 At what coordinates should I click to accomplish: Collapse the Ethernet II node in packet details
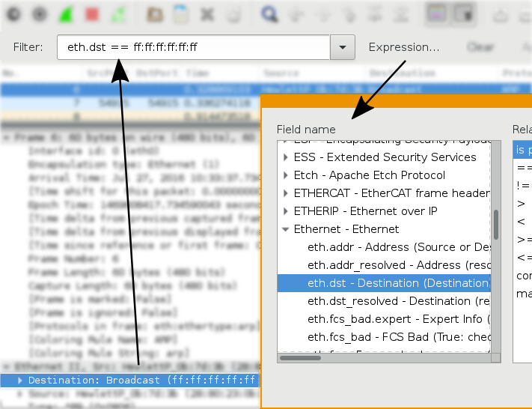[x=6, y=367]
